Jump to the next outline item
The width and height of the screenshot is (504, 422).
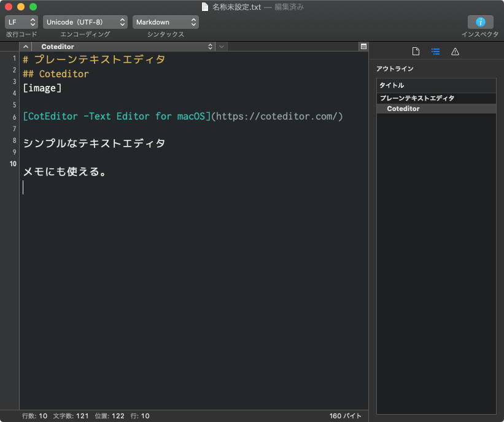pyautogui.click(x=222, y=47)
